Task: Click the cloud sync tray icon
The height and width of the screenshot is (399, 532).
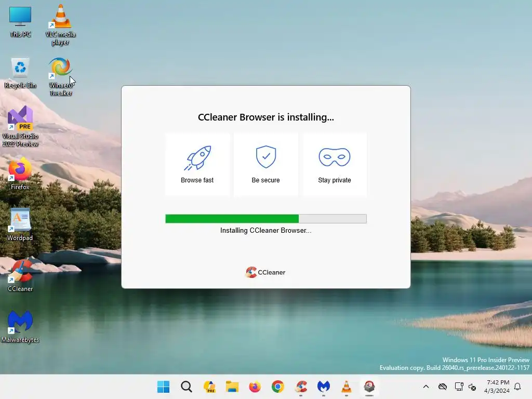Action: coord(443,387)
